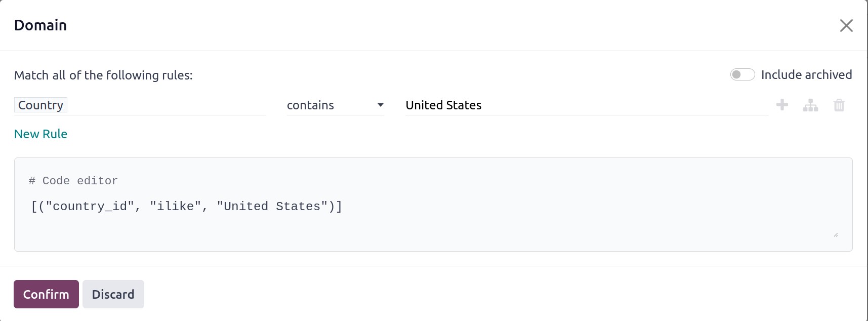Add a rule via New Rule link
Image resolution: width=868 pixels, height=321 pixels.
pyautogui.click(x=40, y=134)
